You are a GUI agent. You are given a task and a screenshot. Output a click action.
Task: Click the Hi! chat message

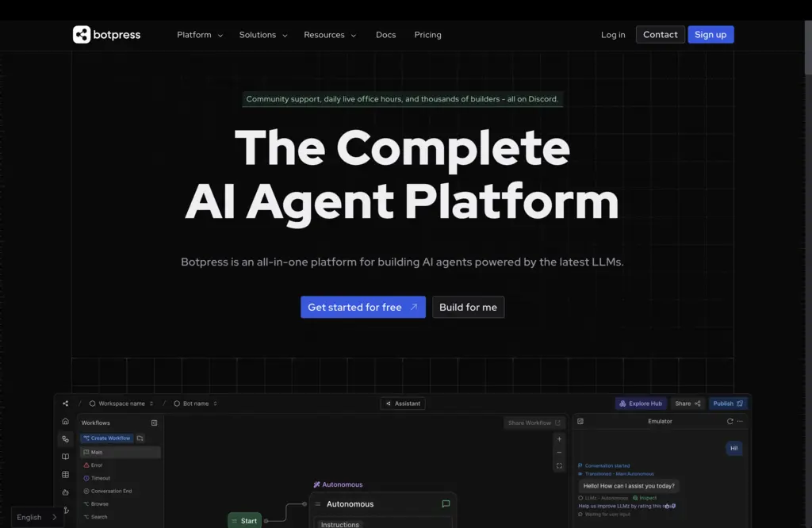pyautogui.click(x=733, y=448)
